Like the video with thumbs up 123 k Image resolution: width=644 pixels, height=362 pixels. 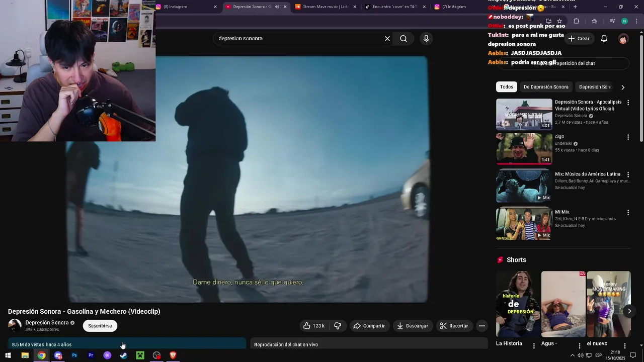tap(313, 326)
